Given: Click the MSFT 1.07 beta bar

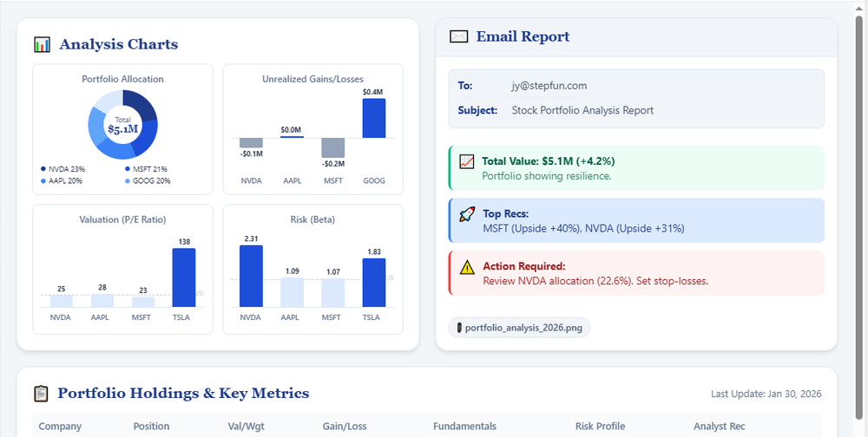Looking at the screenshot, I should 333,292.
